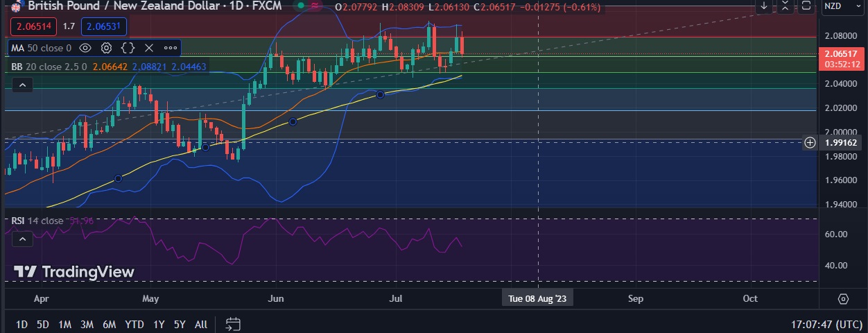Open time axis settings hexagon icon
Viewport: 868px width, 333px height.
[843, 299]
